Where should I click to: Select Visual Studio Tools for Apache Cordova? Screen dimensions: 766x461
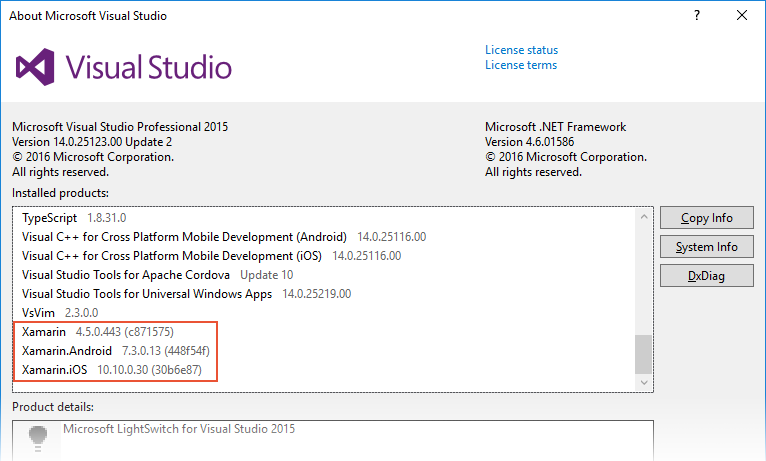click(x=157, y=275)
